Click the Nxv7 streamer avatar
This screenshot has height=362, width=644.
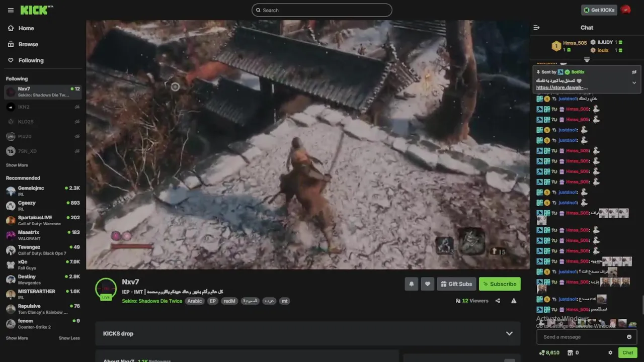106,289
